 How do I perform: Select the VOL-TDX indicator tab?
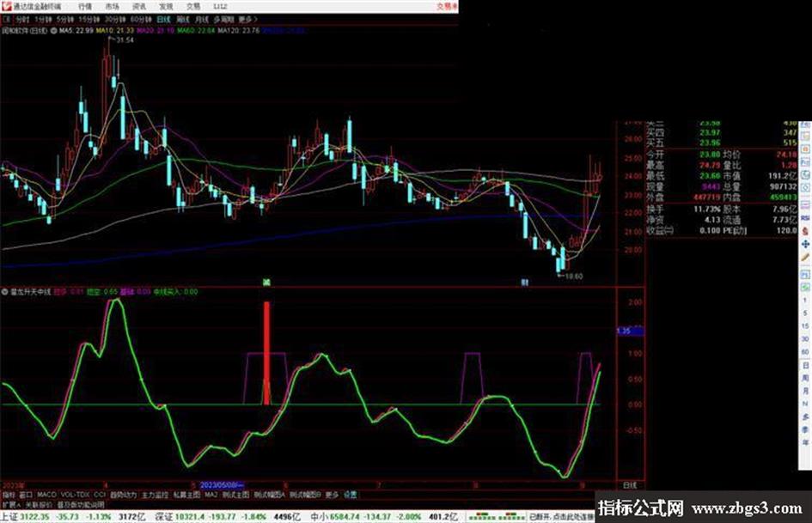coord(76,495)
